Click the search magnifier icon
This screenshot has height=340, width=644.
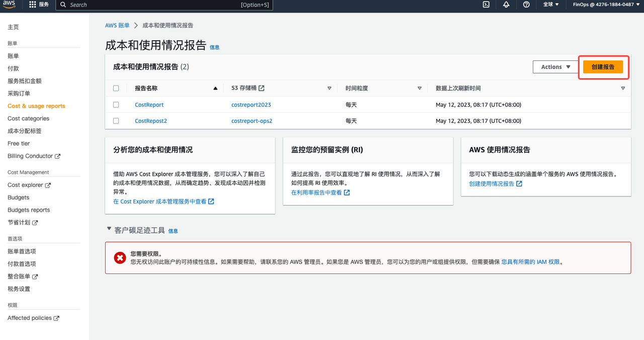[63, 5]
